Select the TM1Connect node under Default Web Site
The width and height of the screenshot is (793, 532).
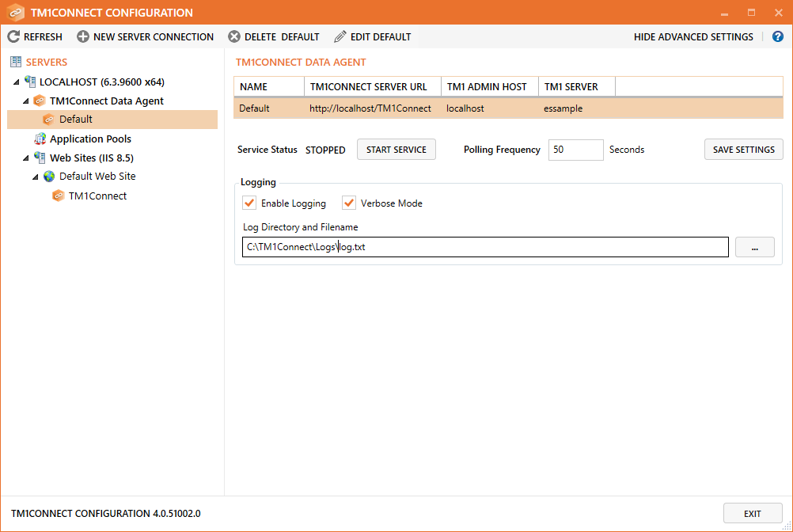97,196
